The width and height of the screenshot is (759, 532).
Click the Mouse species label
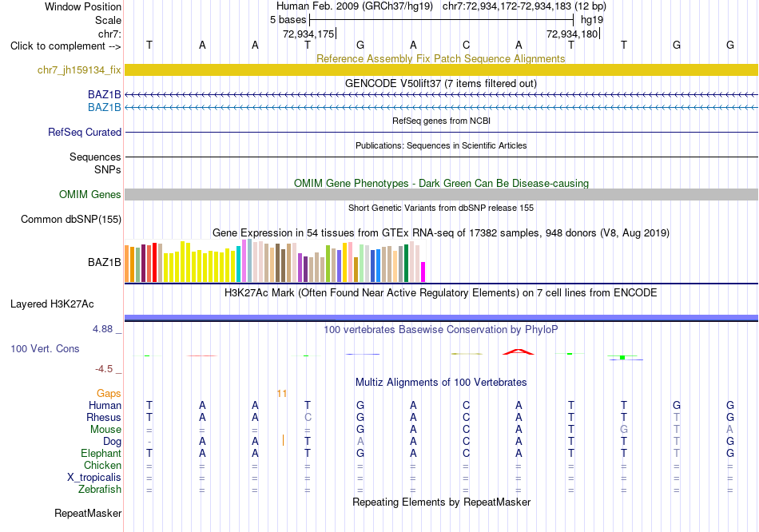coord(105,430)
